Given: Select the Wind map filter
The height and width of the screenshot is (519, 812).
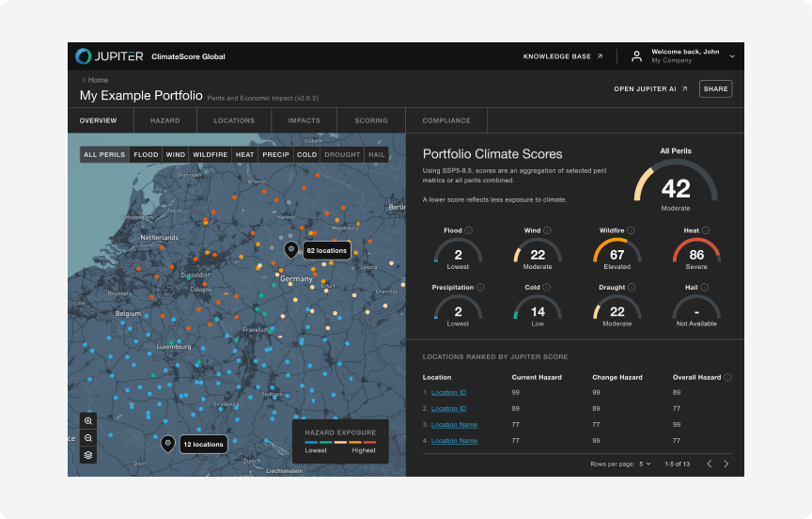Looking at the screenshot, I should click(x=176, y=154).
